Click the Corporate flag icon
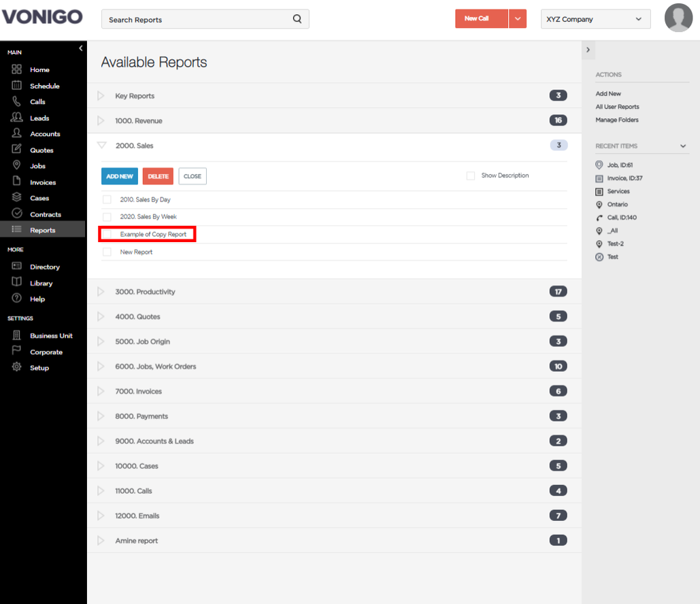 point(16,351)
